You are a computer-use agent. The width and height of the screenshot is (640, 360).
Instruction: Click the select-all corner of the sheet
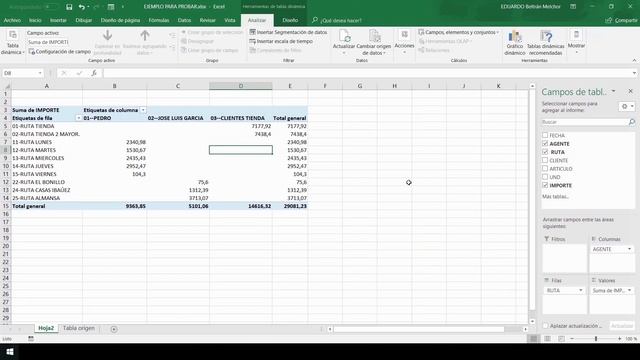pos(6,86)
